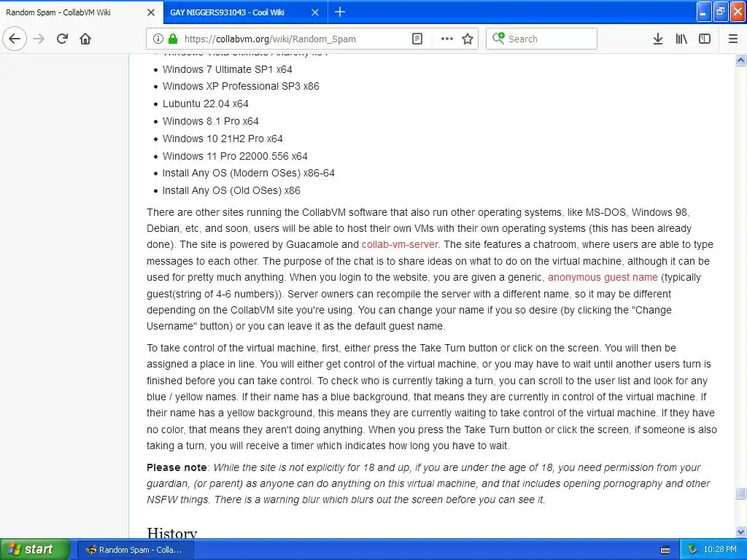Click the green secure connection padlock
The image size is (747, 560).
tap(173, 39)
